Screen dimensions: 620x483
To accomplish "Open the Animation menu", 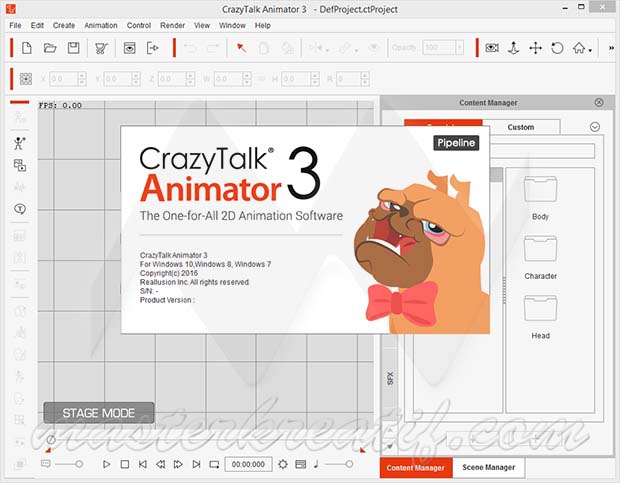I will coord(101,25).
